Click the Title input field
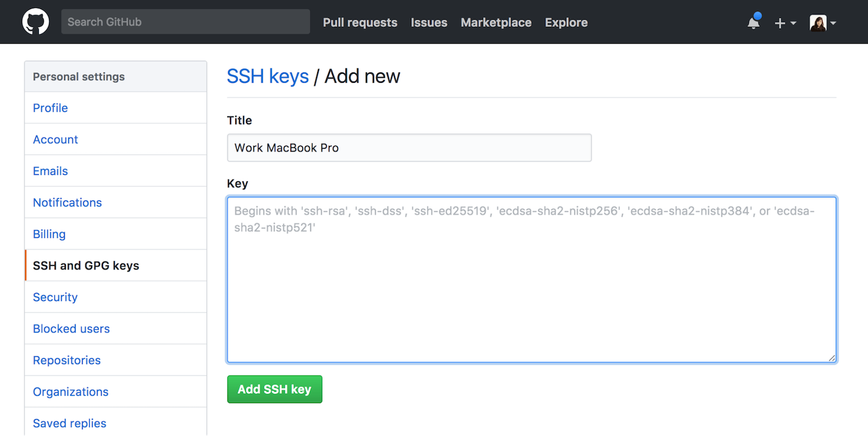 409,148
